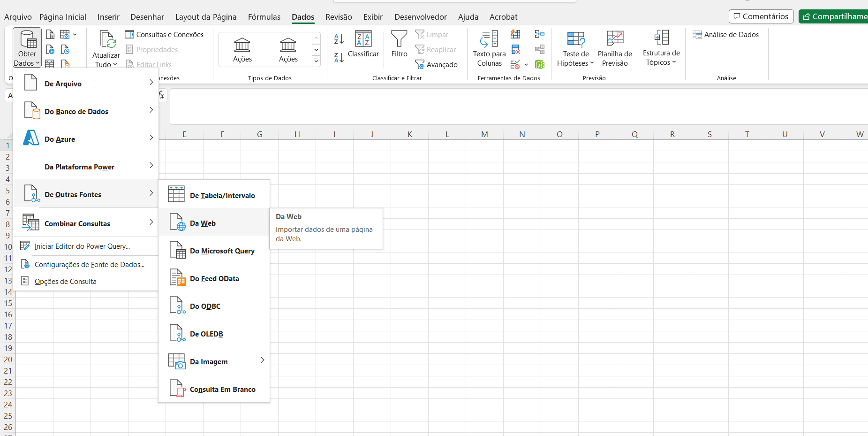Screen dimensions: 868x436
Task: Switch to the Página Inicial tab
Action: [63, 17]
